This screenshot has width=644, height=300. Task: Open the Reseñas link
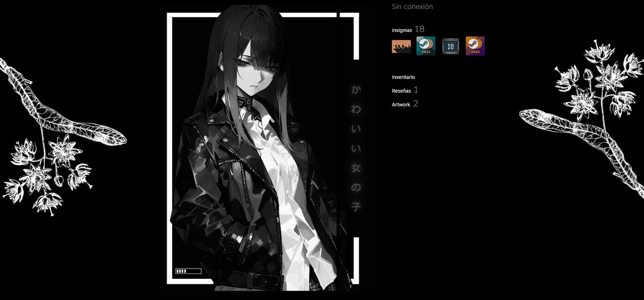pyautogui.click(x=401, y=90)
